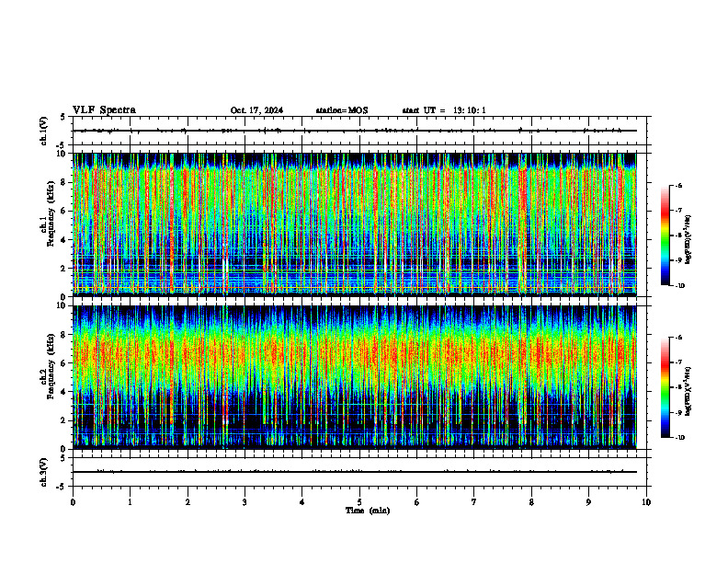Click time axis tick label "7"

pos(474,502)
